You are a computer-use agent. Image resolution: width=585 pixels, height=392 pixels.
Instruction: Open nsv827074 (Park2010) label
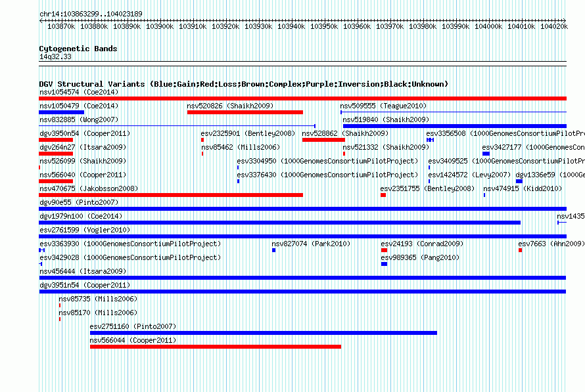311,244
